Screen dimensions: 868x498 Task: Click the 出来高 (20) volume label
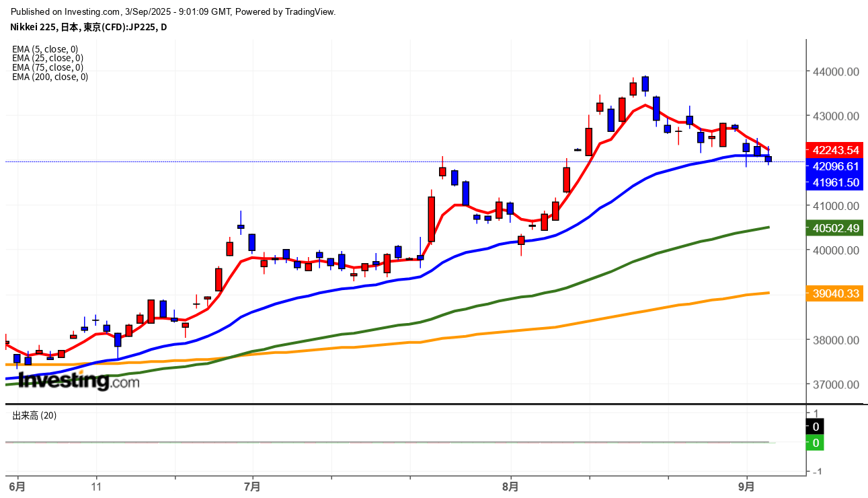pyautogui.click(x=34, y=416)
